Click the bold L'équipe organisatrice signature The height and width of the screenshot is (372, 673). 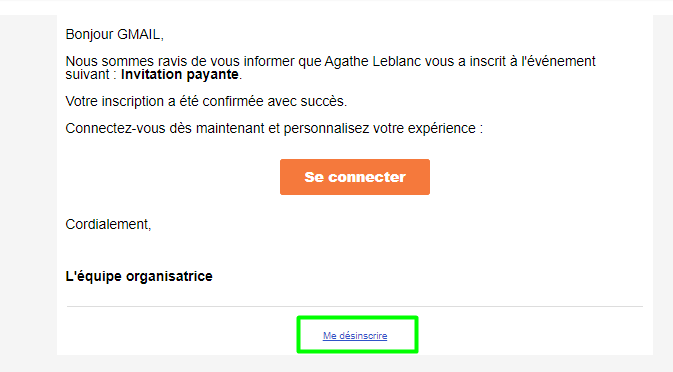[139, 276]
